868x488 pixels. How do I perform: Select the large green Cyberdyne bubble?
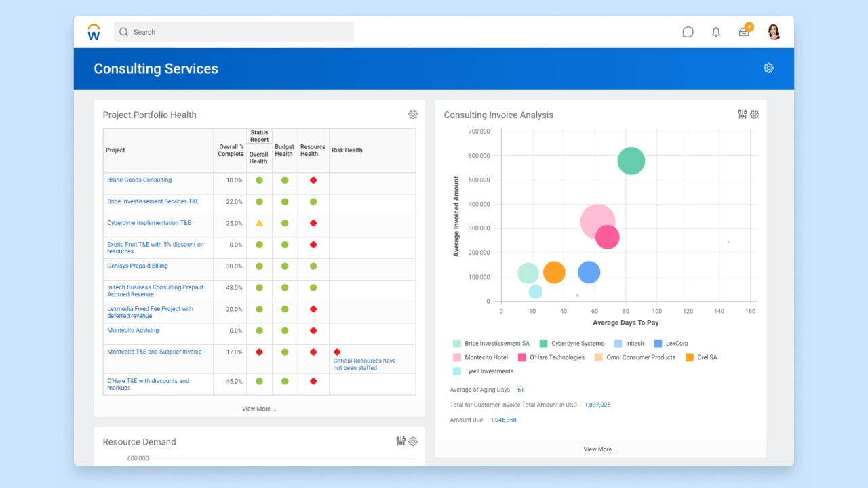[x=631, y=161]
